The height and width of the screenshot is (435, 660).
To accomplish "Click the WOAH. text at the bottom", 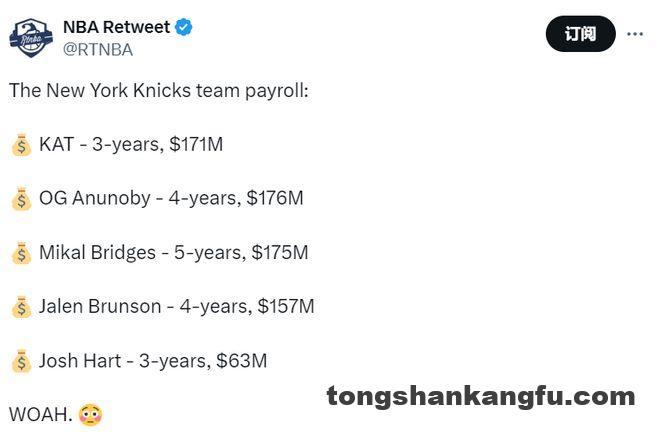I will click(41, 415).
